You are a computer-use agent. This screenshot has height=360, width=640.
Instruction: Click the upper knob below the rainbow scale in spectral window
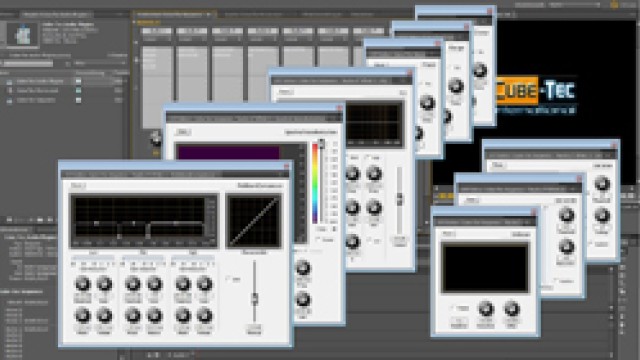pyautogui.click(x=303, y=268)
